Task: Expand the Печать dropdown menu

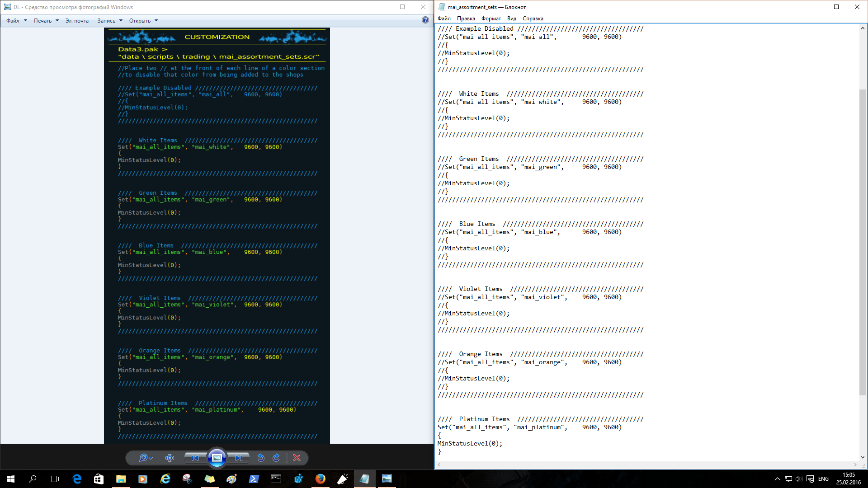Action: [46, 21]
